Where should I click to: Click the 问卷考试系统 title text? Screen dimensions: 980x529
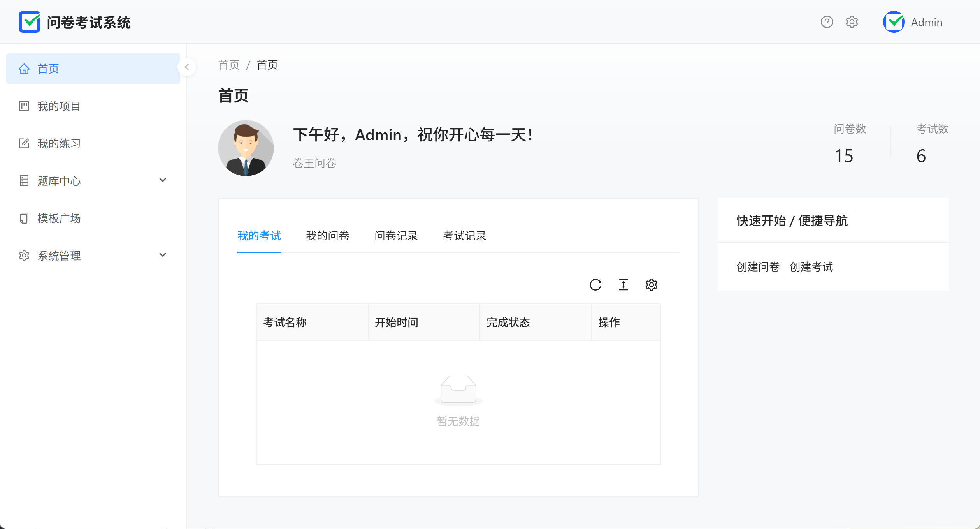pos(88,22)
